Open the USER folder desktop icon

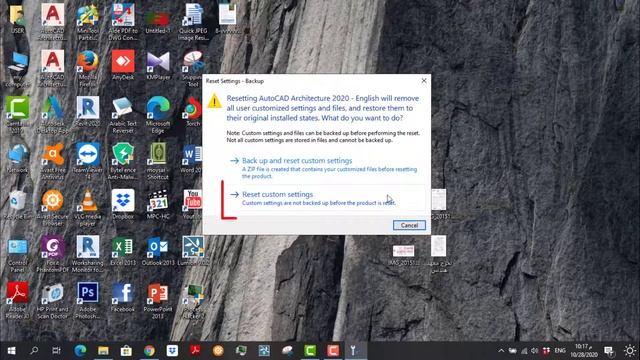click(x=17, y=18)
